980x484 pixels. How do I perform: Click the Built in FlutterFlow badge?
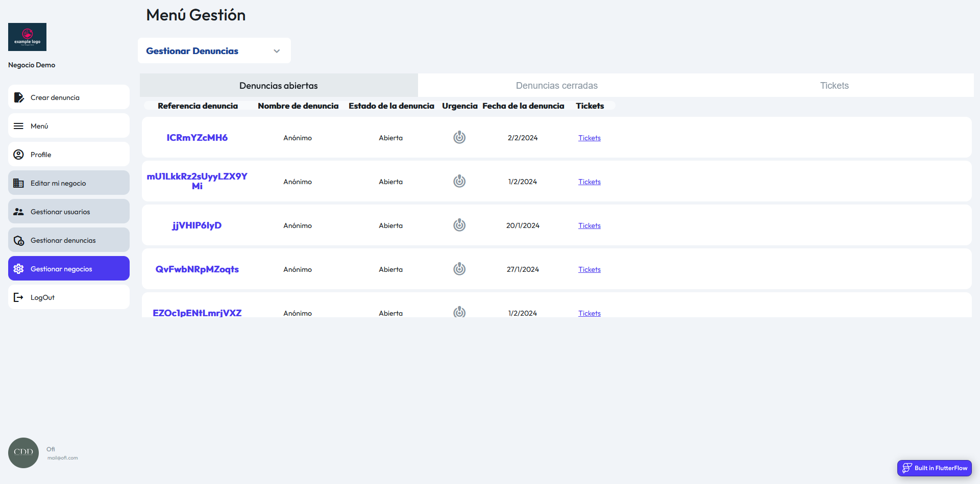pyautogui.click(x=934, y=468)
